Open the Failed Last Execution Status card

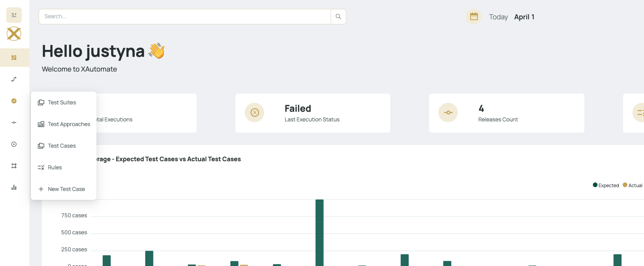[x=313, y=113]
